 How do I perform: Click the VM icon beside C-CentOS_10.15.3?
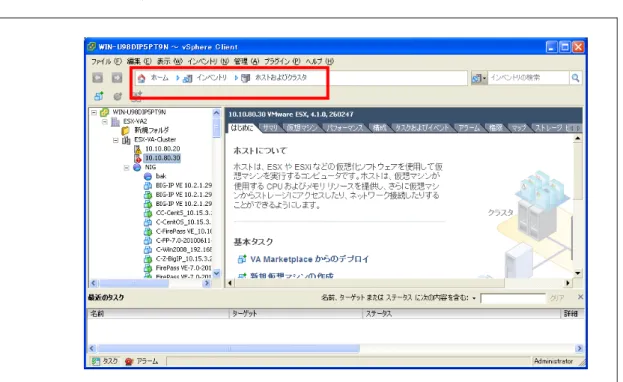pos(148,222)
